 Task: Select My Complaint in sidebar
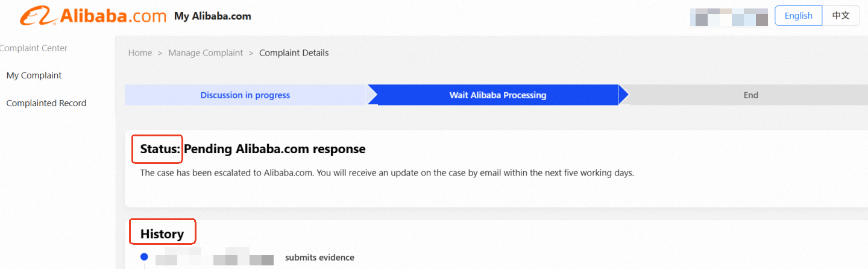tap(34, 75)
